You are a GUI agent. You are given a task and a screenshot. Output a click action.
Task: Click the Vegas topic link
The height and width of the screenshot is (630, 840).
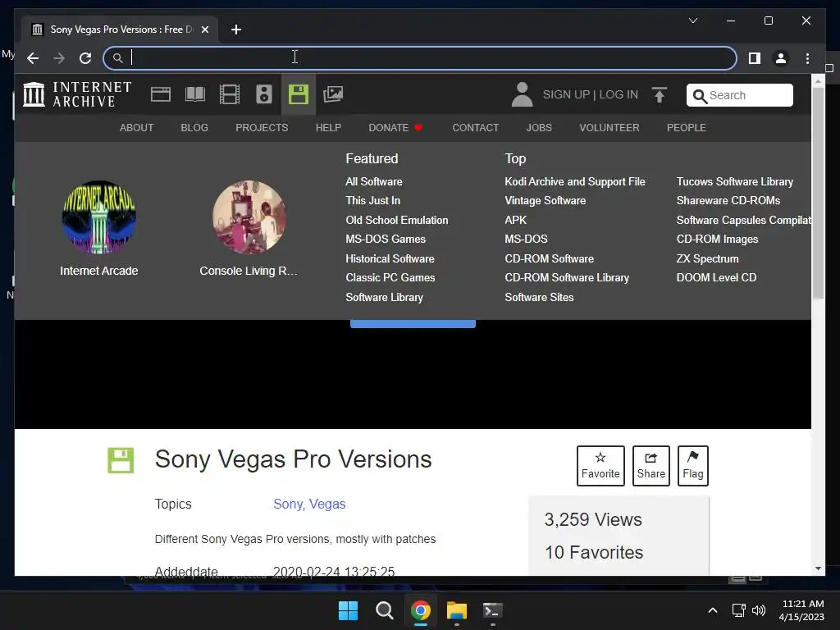327,504
